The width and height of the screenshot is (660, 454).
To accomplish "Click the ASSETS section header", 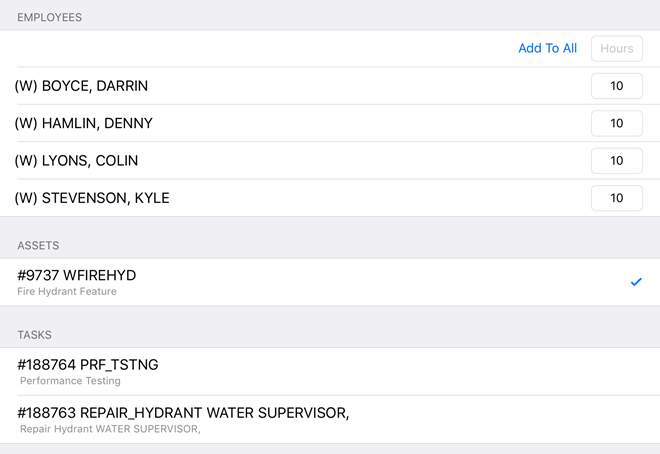I will (38, 245).
